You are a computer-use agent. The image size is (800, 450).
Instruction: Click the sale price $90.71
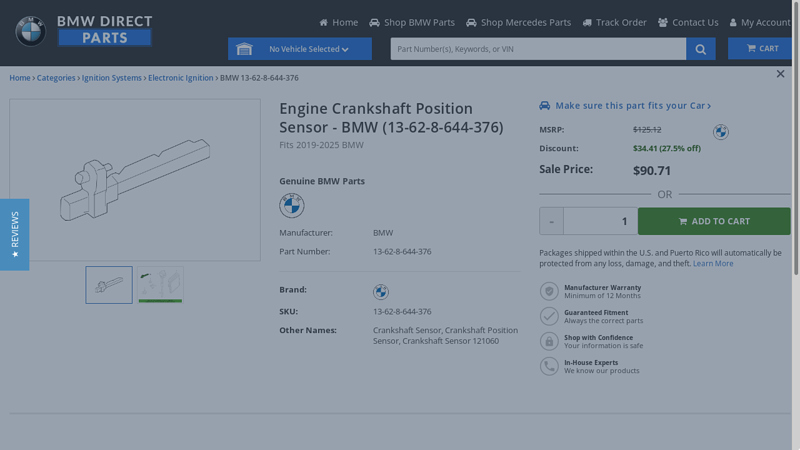coord(652,170)
